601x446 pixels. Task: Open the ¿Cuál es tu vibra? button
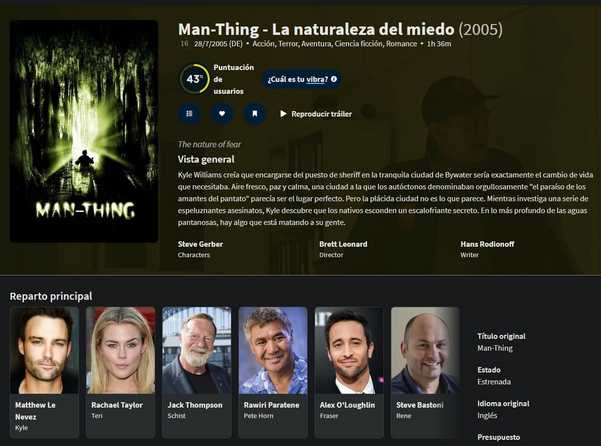(x=302, y=79)
